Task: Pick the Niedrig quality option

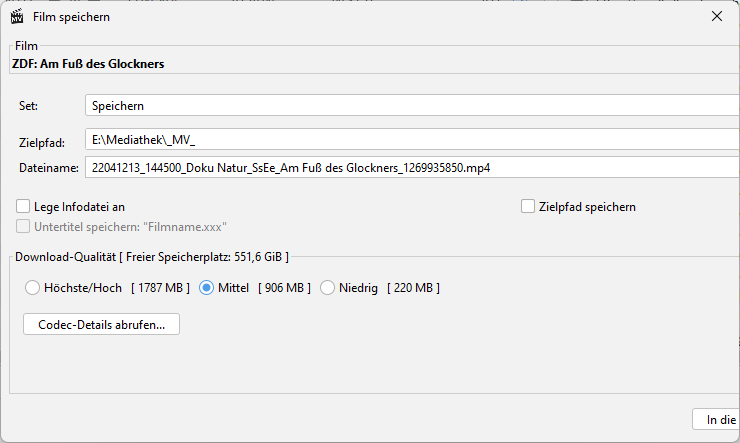Action: (329, 288)
